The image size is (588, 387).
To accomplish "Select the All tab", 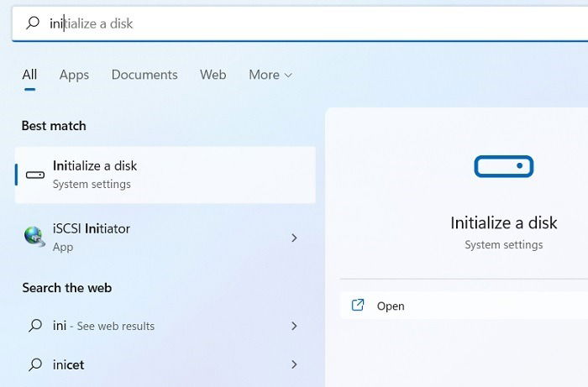I will coord(29,75).
